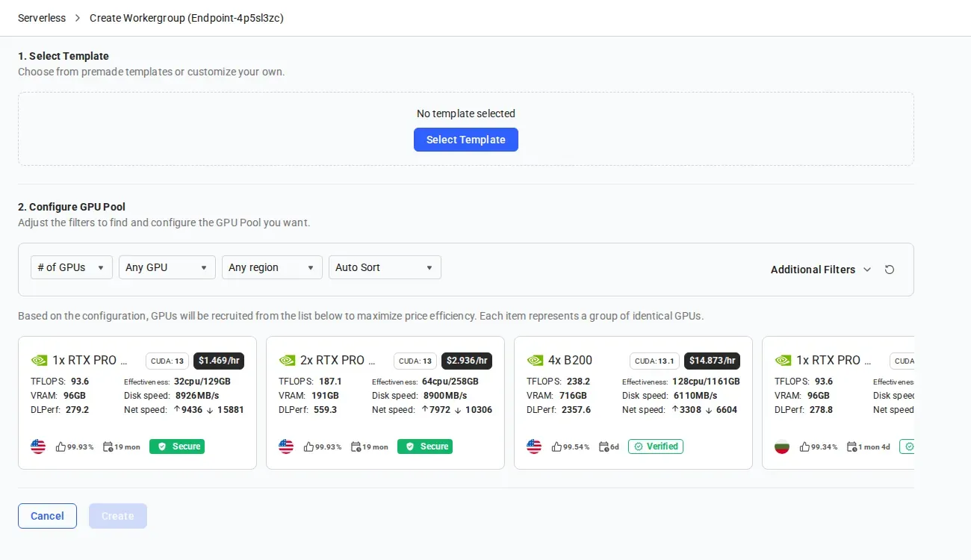Click Bulgaria flag on fourth card

click(782, 447)
